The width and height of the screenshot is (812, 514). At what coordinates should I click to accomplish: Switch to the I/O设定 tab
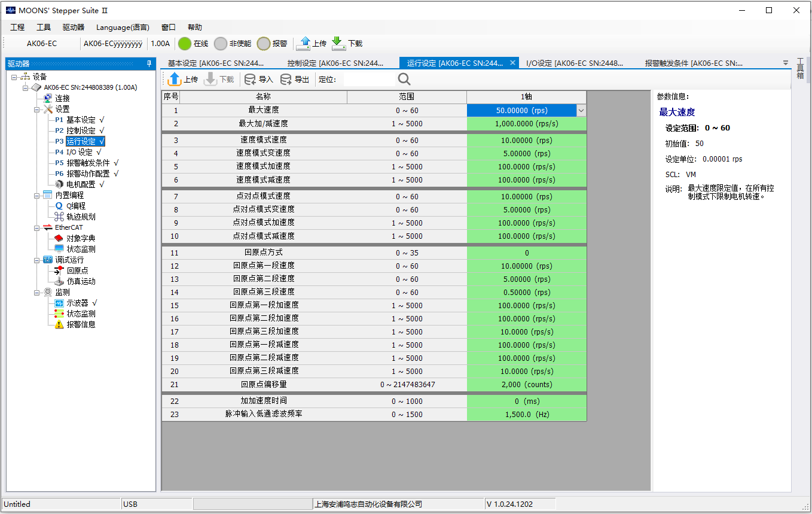coord(574,63)
